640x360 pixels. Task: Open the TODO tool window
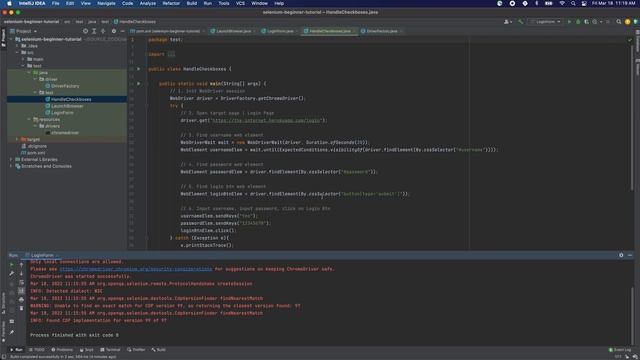click(x=37, y=350)
